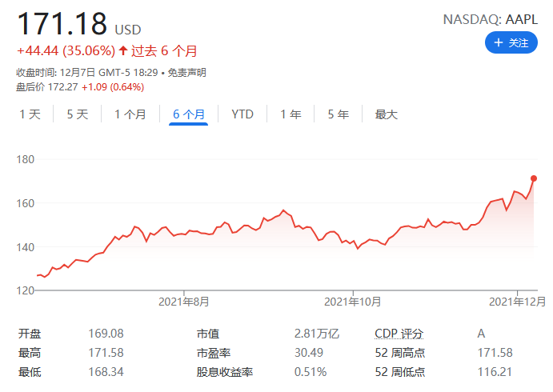The image size is (553, 392).
Task: Click the 52 周高点 label
Action: (400, 353)
